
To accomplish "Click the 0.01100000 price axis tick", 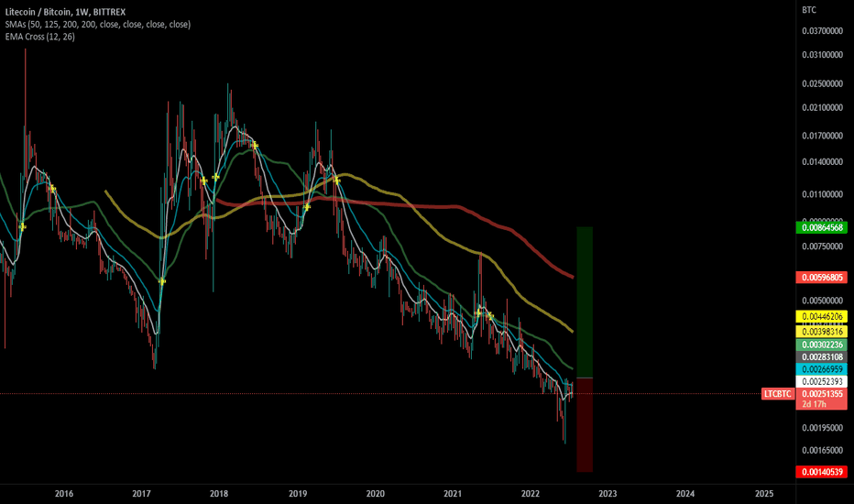I will click(823, 194).
